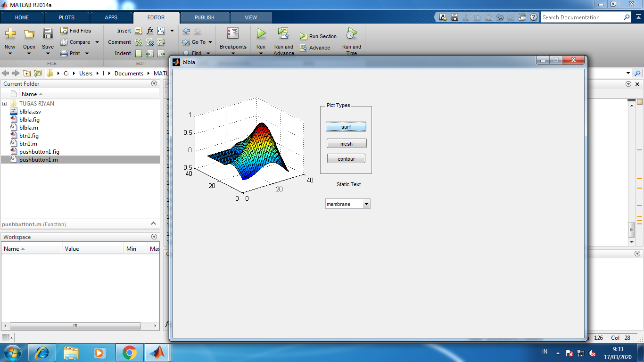Image resolution: width=644 pixels, height=362 pixels.
Task: Open the membrane selection dropdown
Action: pyautogui.click(x=367, y=204)
